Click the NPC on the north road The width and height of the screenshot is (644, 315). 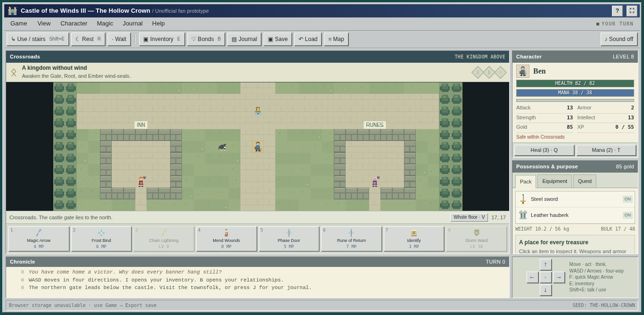258,111
